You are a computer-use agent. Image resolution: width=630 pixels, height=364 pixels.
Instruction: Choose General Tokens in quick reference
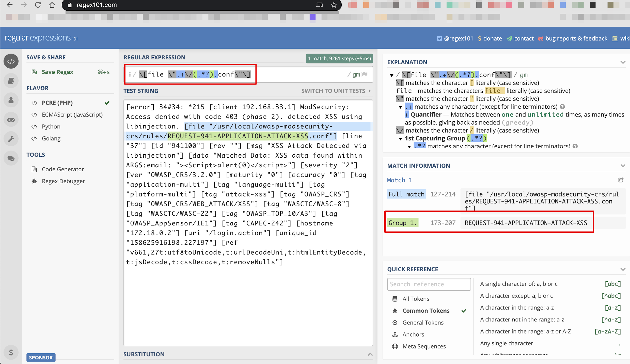pos(423,323)
